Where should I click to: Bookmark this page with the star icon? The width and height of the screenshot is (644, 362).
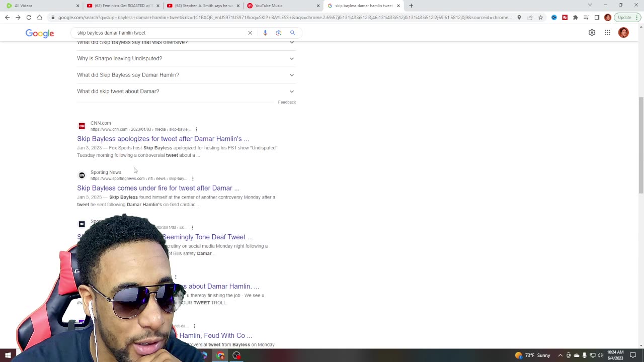click(540, 17)
